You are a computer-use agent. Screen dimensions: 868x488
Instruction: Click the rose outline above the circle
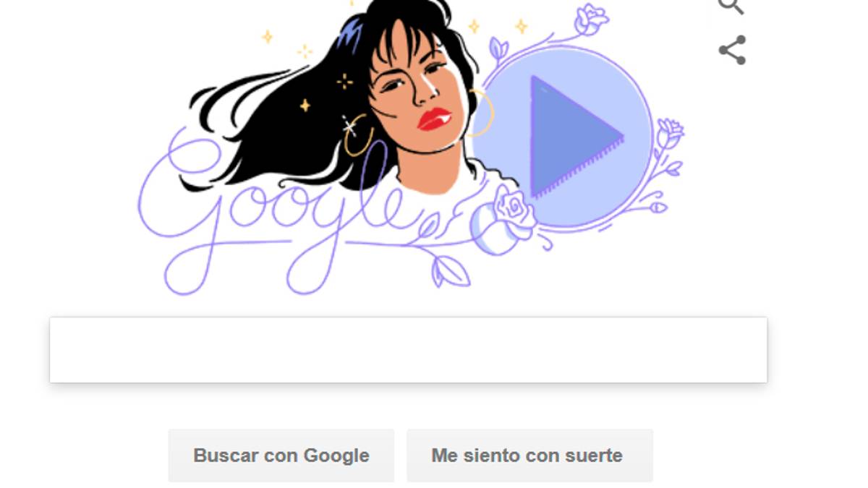pos(590,20)
